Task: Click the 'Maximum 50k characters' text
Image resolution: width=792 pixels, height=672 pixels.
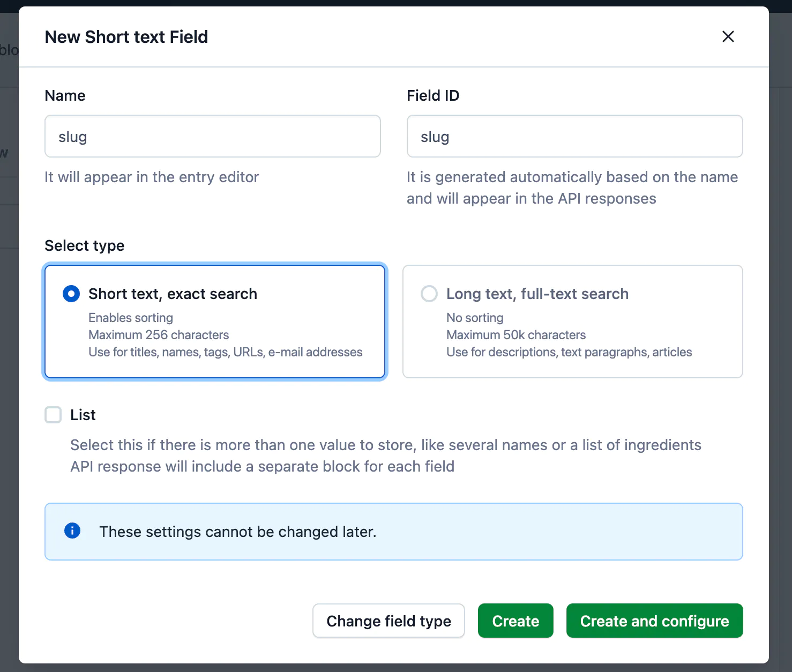Action: pos(516,335)
